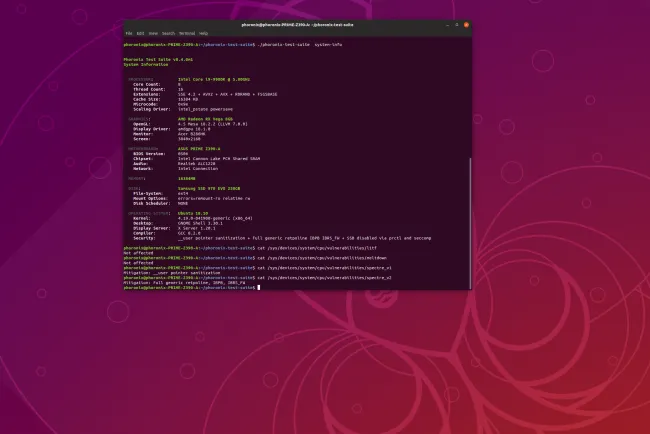Click the 'Audio:' label
The width and height of the screenshot is (650, 434).
pos(140,164)
